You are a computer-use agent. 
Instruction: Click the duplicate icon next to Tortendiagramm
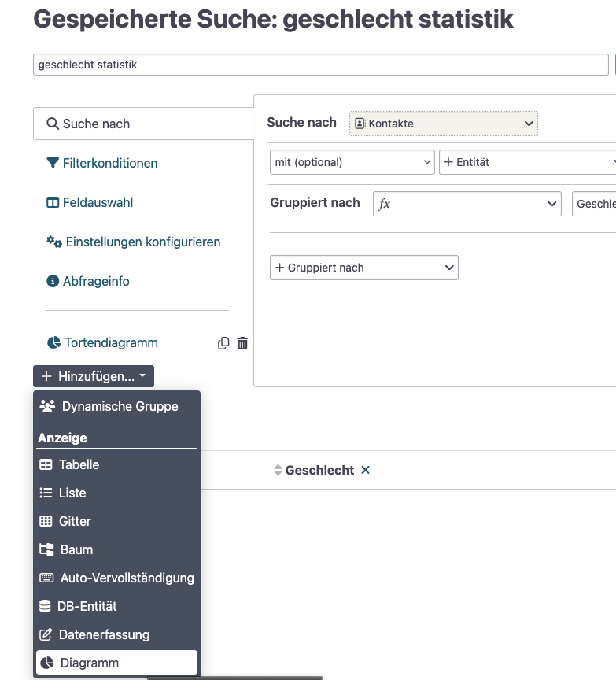coord(223,342)
